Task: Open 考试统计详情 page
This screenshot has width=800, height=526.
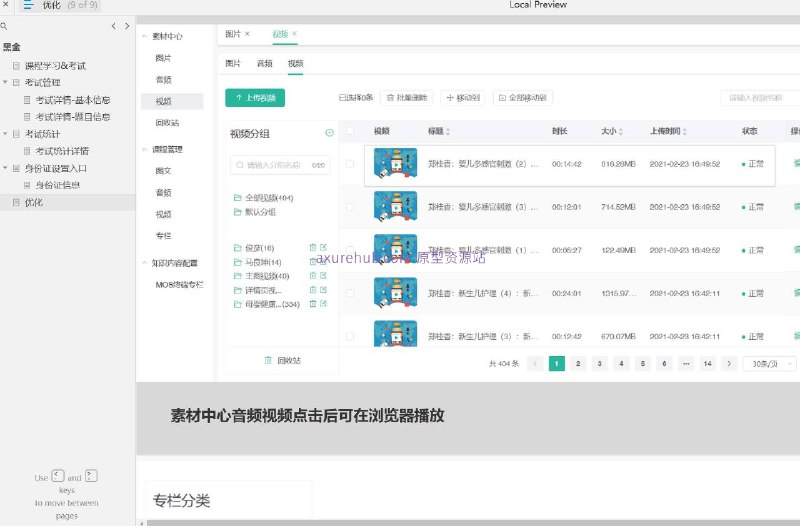Action: pos(62,151)
